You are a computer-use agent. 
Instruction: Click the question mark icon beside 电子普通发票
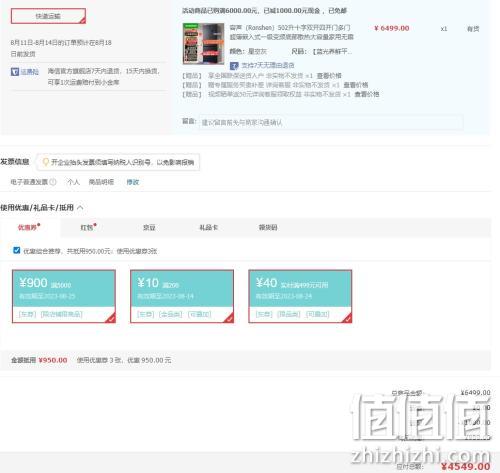[x=53, y=182]
